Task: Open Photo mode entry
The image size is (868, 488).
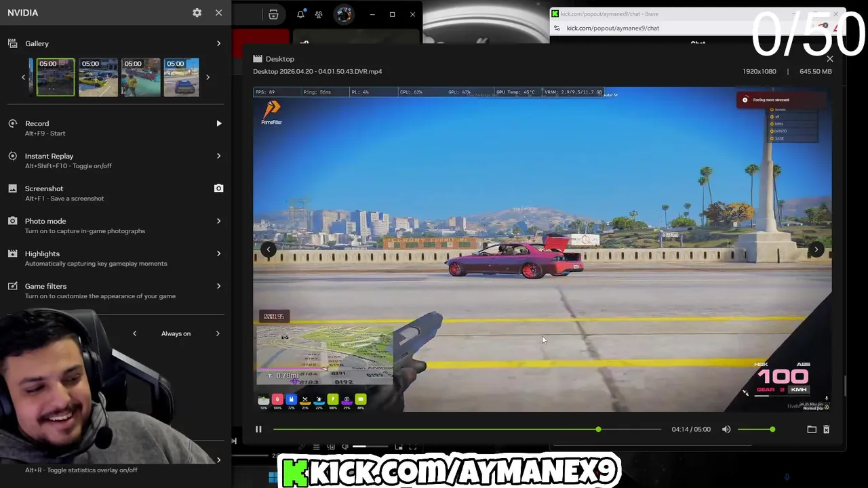Action: point(115,225)
